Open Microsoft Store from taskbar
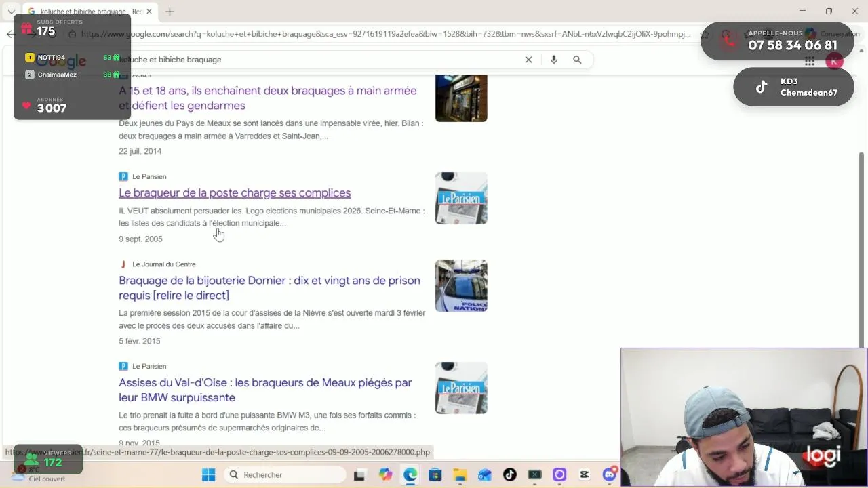 pos(435,474)
